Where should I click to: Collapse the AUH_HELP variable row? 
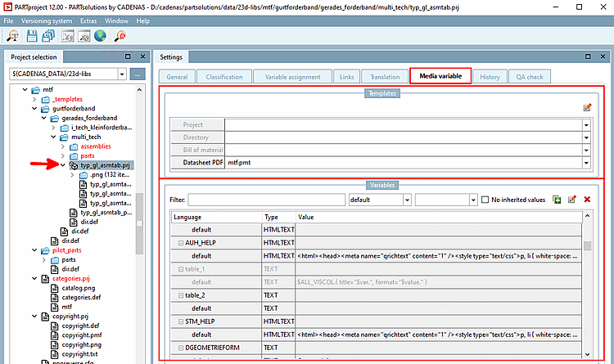point(181,243)
